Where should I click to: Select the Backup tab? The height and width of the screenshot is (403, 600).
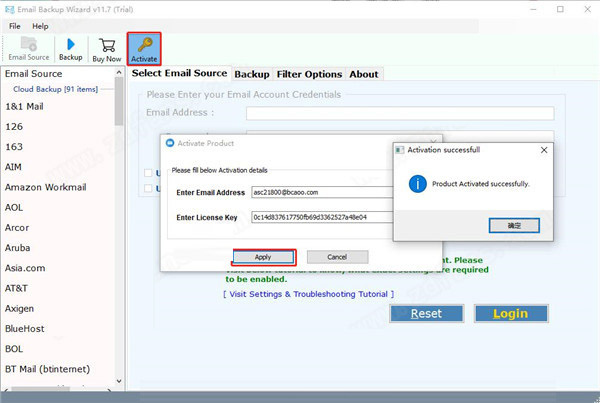point(252,74)
